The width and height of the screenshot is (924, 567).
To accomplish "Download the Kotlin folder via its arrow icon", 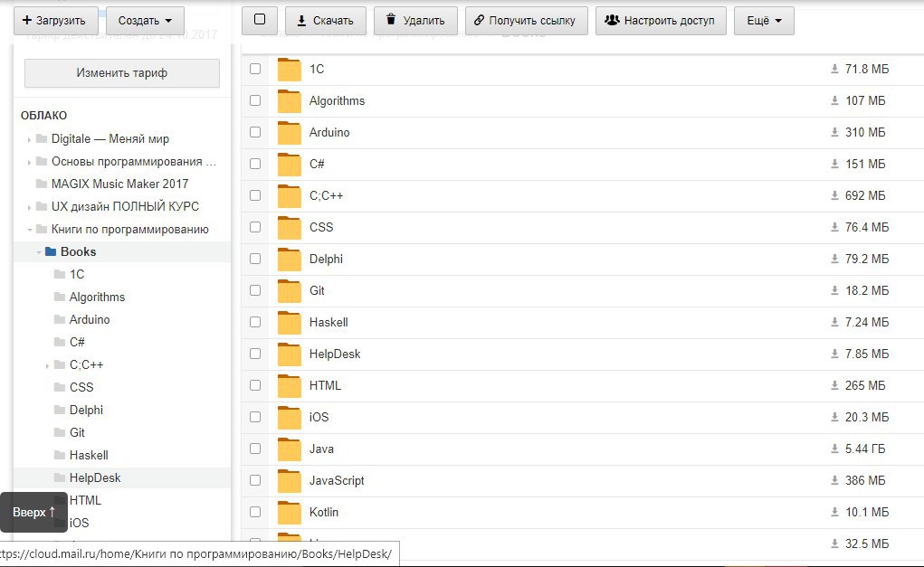I will (834, 512).
